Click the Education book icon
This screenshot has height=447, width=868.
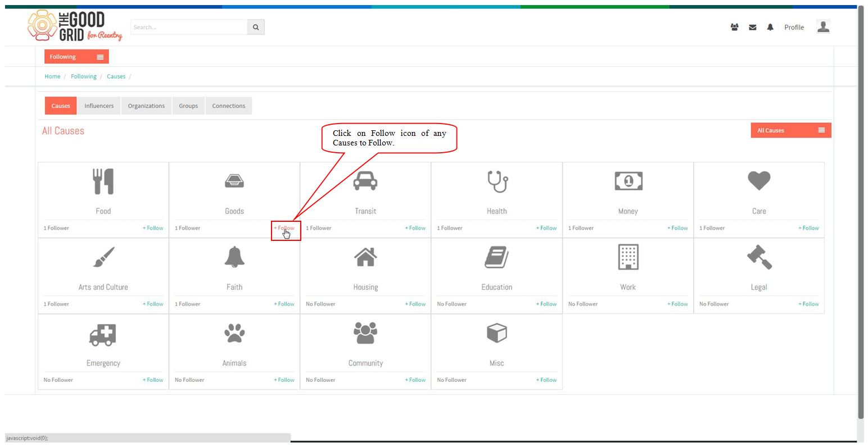pos(497,257)
